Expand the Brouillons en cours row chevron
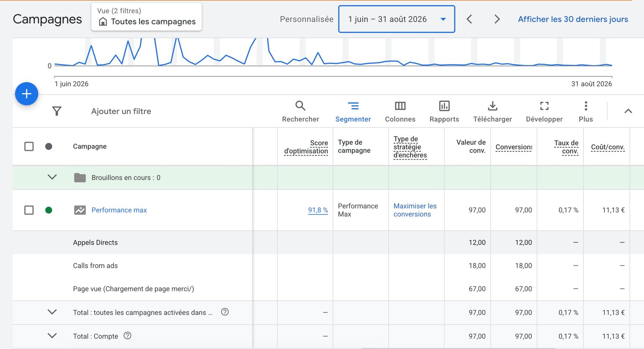 (52, 177)
